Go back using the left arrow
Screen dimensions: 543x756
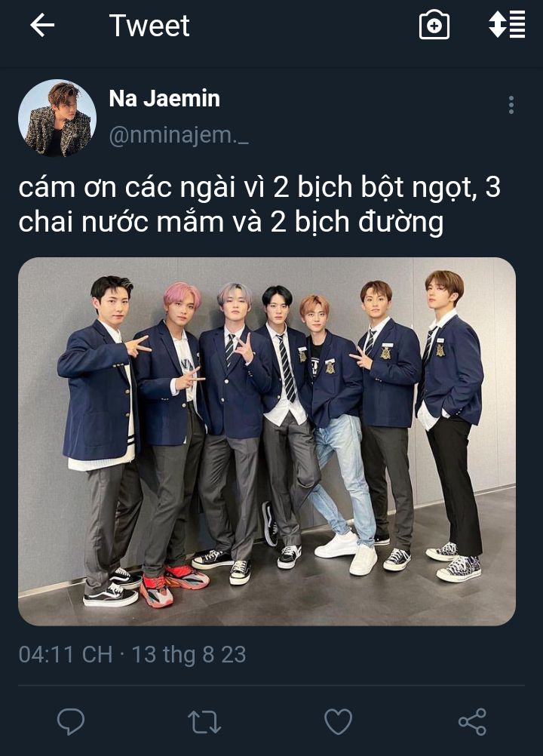pyautogui.click(x=42, y=25)
